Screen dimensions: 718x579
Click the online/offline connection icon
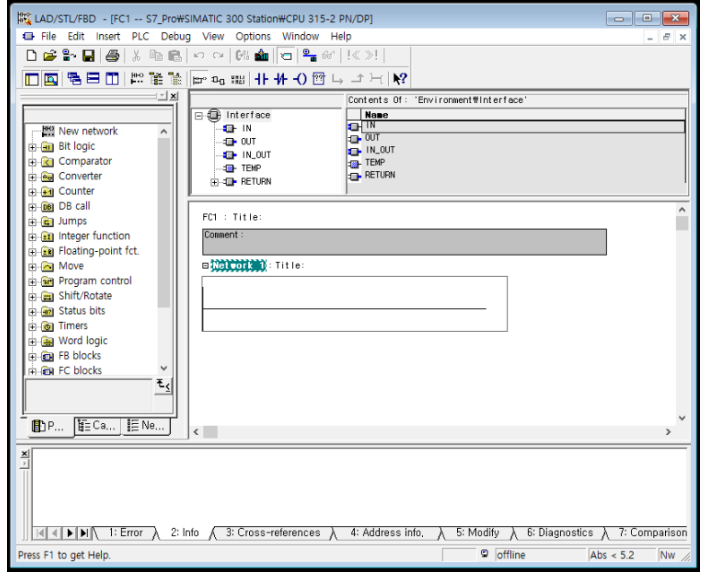310,56
